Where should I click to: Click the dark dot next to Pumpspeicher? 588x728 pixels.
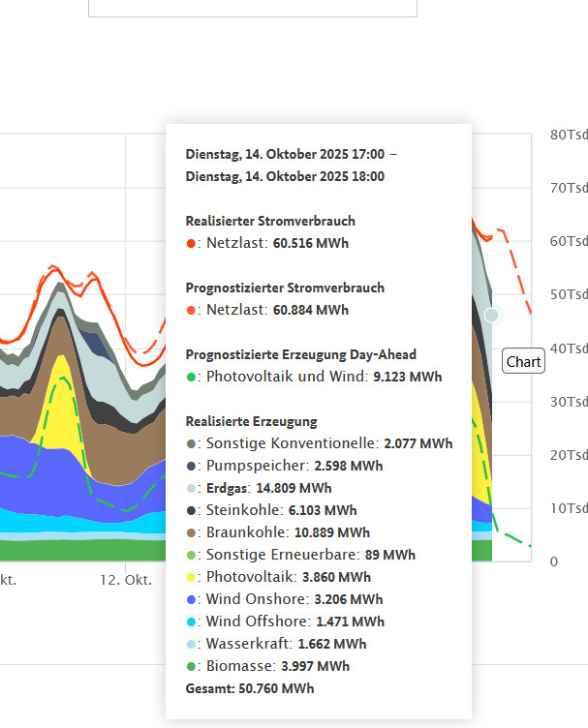[191, 467]
